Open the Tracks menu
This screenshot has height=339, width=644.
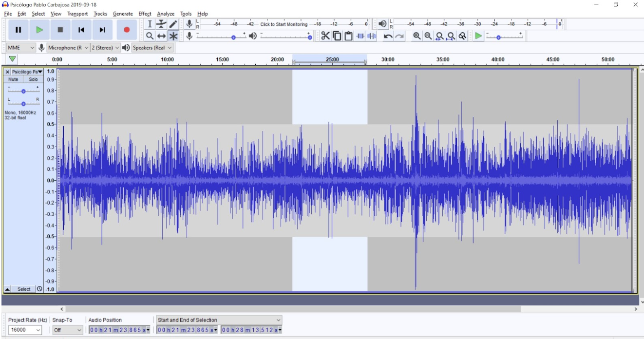(100, 14)
